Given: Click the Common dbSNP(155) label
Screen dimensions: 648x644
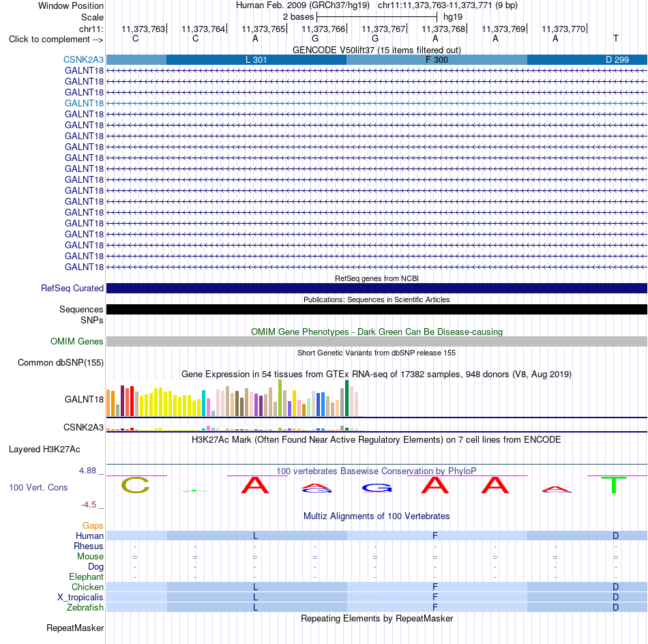Looking at the screenshot, I should pos(60,362).
